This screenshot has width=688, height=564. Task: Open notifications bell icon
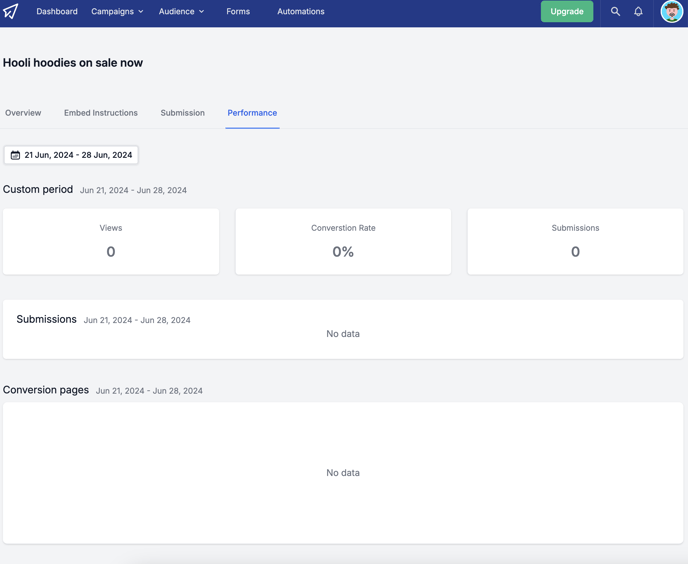pyautogui.click(x=638, y=11)
